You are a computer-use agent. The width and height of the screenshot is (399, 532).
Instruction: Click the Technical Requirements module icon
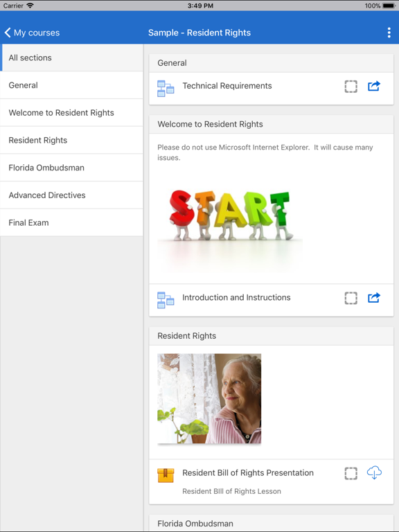[x=166, y=89]
